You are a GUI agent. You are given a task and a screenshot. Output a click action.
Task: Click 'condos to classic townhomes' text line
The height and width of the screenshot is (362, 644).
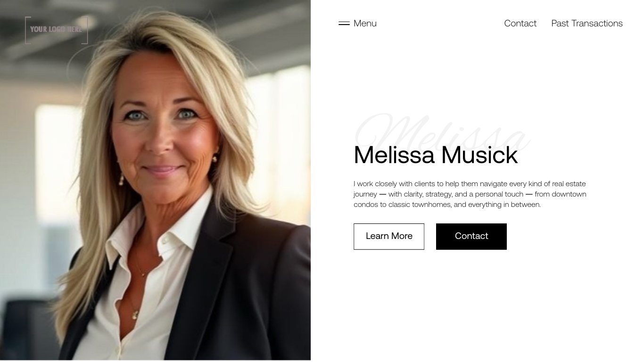tap(447, 205)
